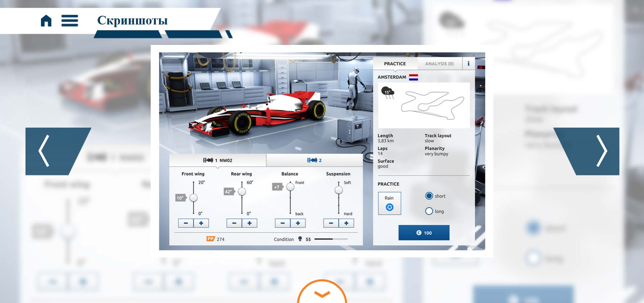Viewport: 644px width, 303px height.
Task: Shift Balance with the minus button
Action: [283, 223]
